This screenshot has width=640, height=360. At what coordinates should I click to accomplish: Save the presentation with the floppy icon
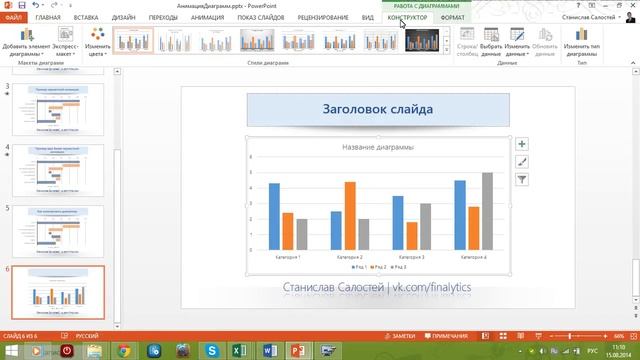tap(22, 5)
